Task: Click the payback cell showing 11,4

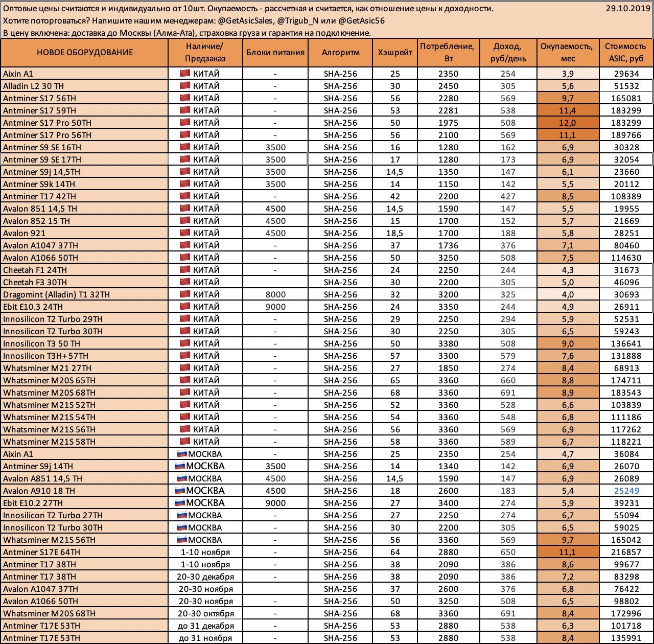Action: 568,110
